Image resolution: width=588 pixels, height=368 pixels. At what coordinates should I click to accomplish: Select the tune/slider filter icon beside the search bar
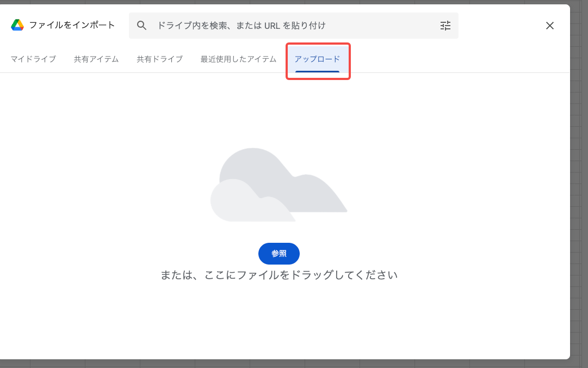pyautogui.click(x=445, y=26)
